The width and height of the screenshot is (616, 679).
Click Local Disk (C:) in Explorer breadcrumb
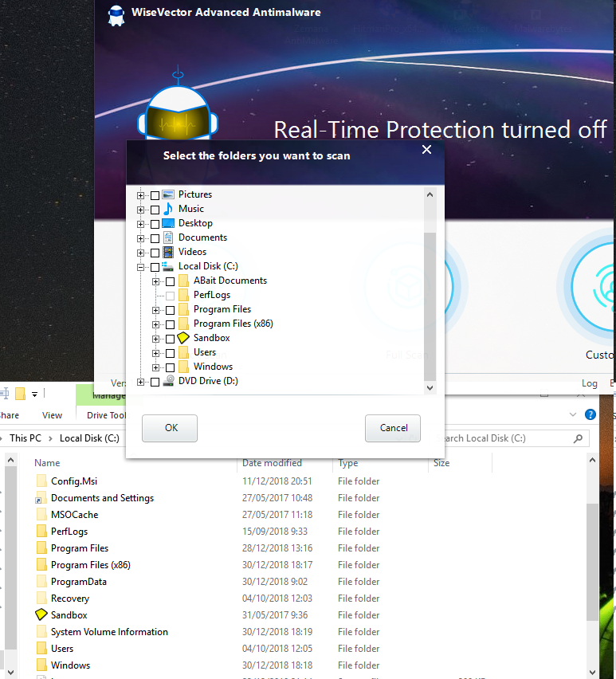pos(89,438)
